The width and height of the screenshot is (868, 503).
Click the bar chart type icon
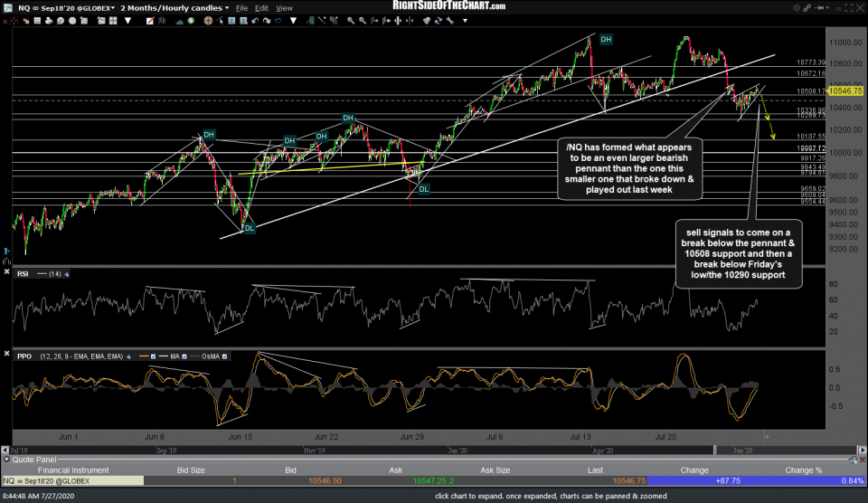[x=162, y=21]
